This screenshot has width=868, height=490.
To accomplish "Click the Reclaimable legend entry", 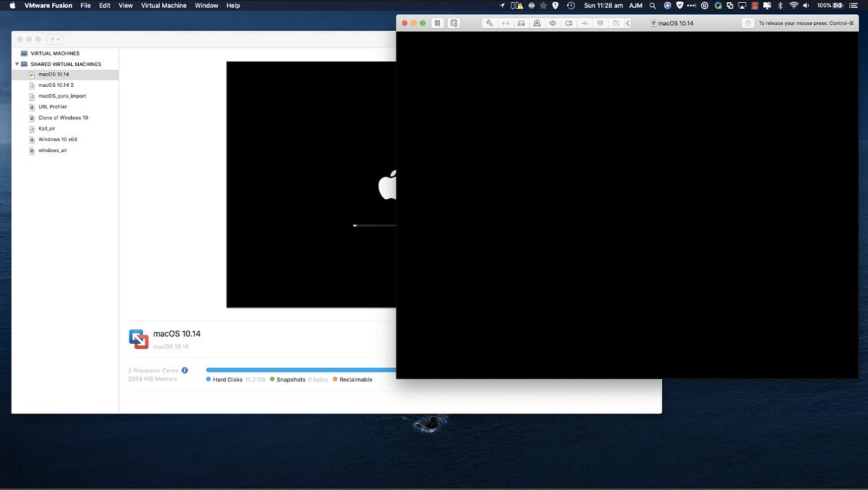I will coord(352,379).
